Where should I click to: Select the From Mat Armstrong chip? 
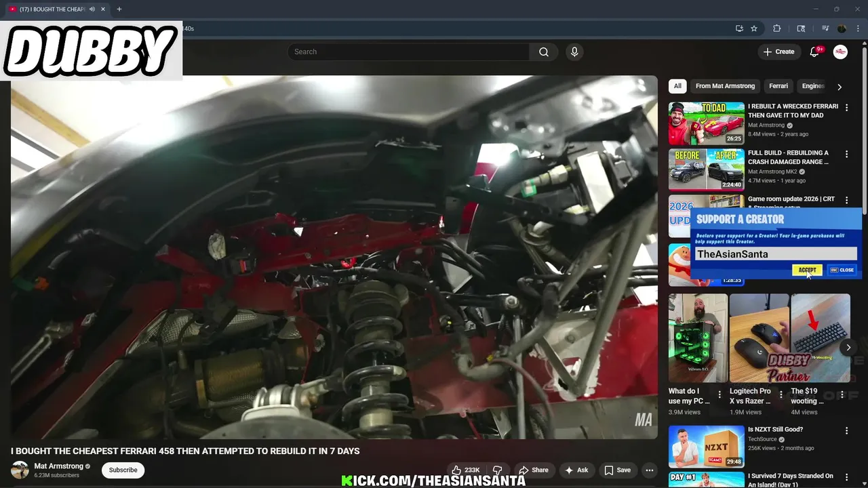[x=725, y=86]
